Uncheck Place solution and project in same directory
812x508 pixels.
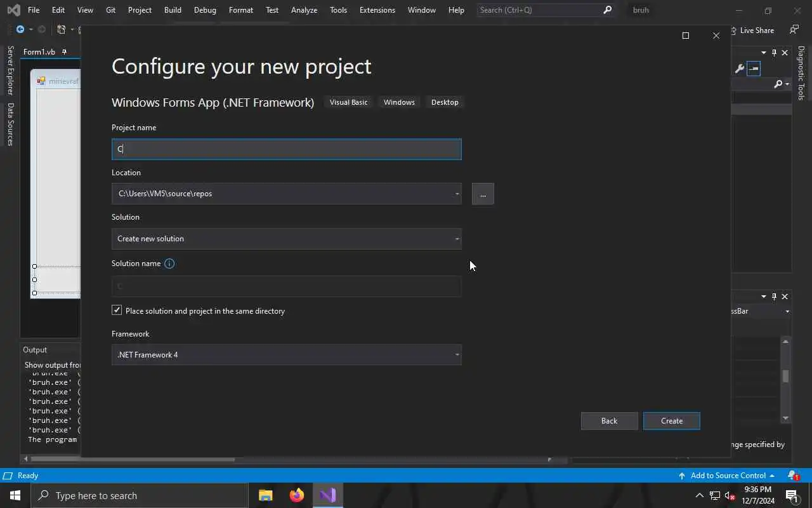(117, 310)
